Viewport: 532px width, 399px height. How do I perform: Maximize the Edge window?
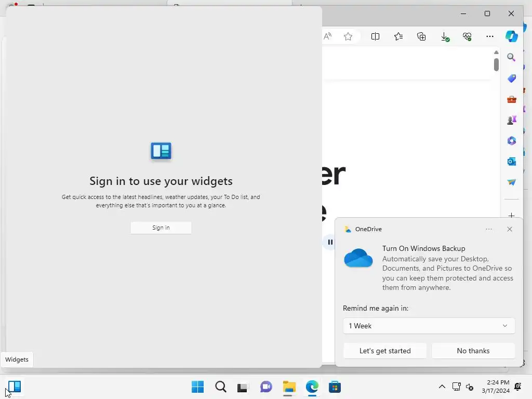click(x=487, y=14)
